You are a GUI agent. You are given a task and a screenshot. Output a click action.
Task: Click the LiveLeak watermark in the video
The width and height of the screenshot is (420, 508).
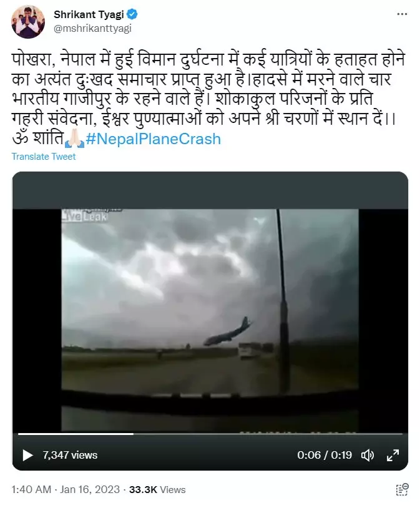click(84, 216)
